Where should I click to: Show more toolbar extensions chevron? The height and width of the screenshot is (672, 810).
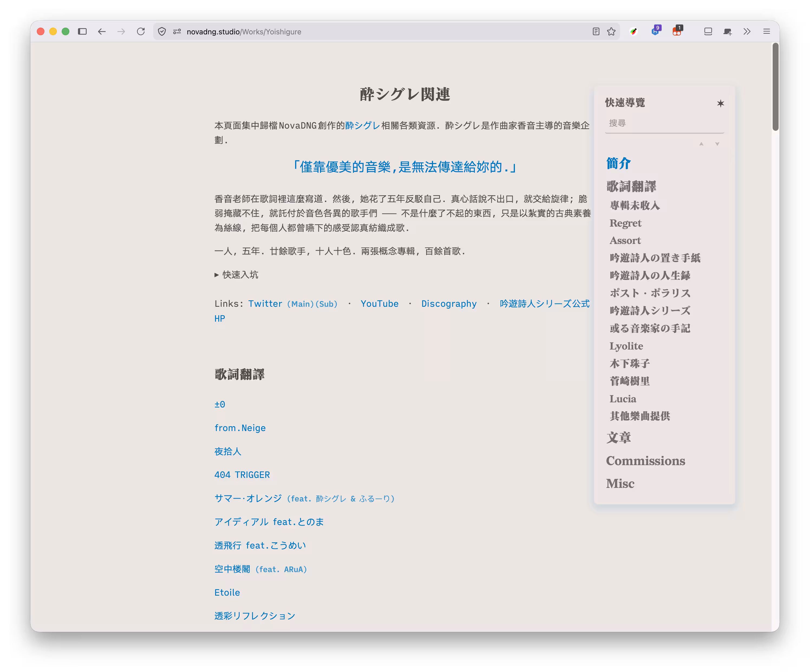[x=747, y=32]
